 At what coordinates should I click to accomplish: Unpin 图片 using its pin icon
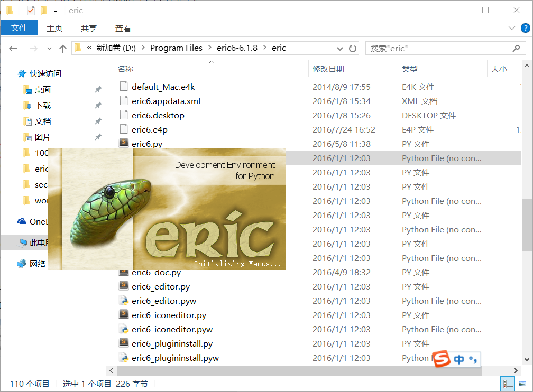click(98, 137)
